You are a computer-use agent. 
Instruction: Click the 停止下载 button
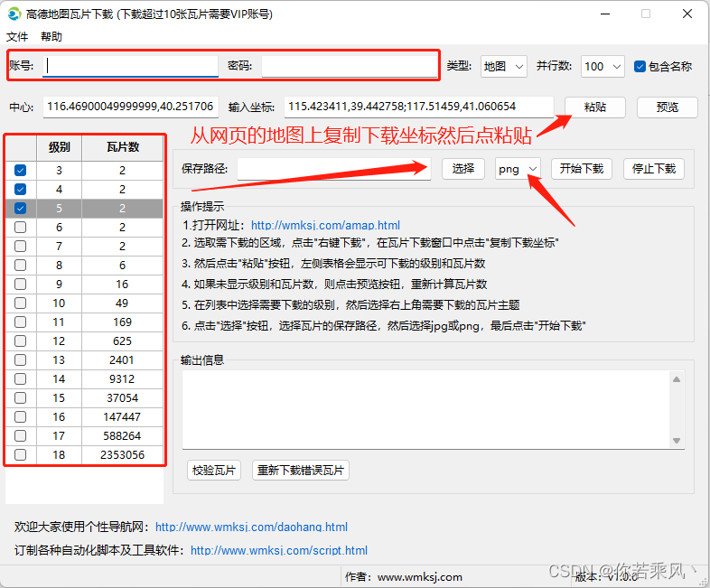[x=654, y=169]
